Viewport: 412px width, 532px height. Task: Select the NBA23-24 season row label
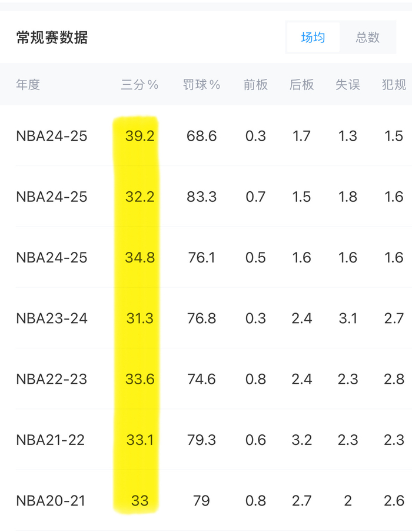(x=52, y=318)
